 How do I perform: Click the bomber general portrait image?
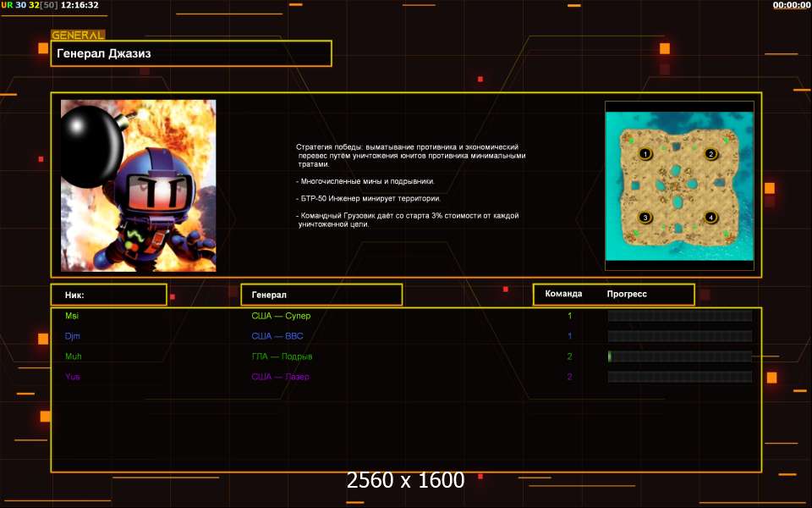click(138, 185)
